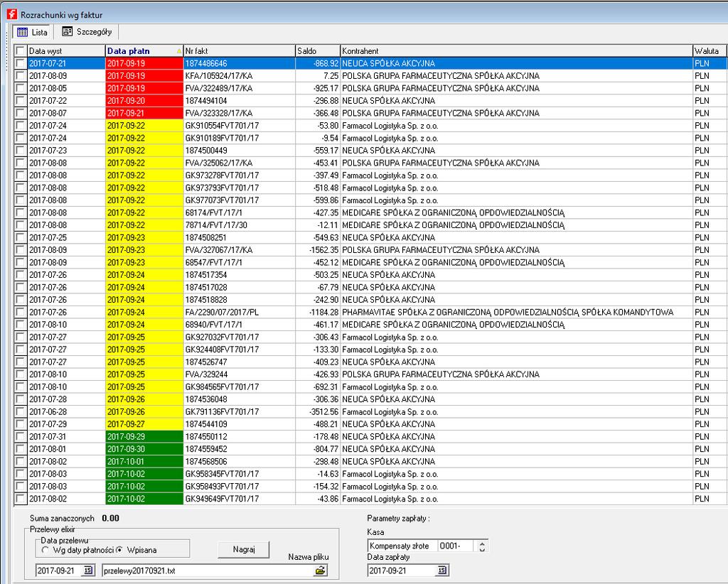Click the green 2017-10-01 payment date cell

click(144, 462)
